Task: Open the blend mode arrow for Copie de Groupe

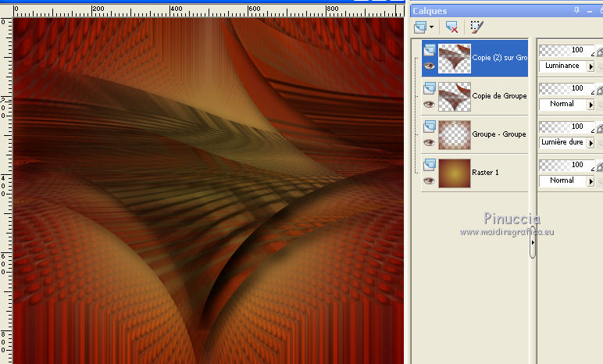Action: [x=591, y=105]
